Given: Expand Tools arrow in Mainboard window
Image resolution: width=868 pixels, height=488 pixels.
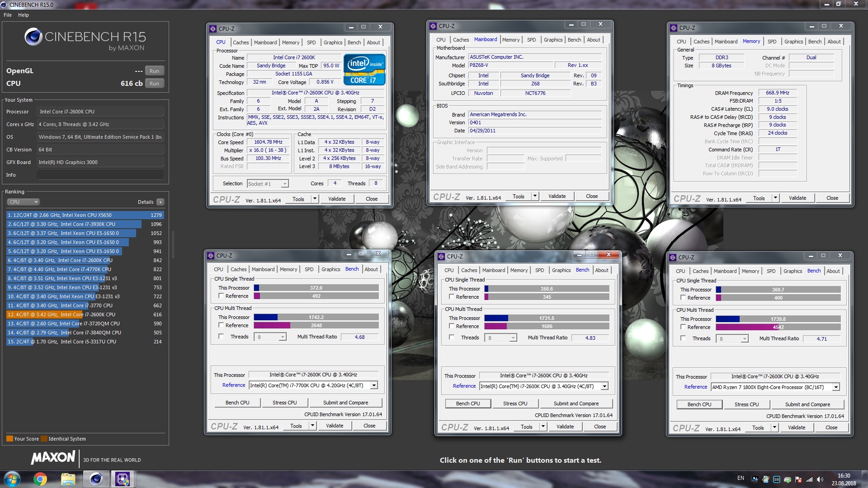Looking at the screenshot, I should (x=535, y=196).
